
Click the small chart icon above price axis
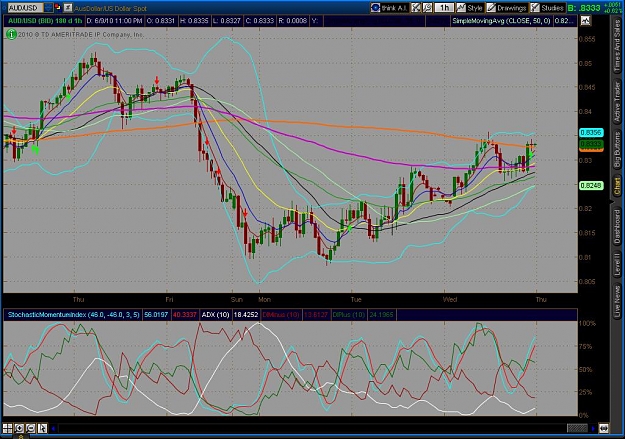click(x=586, y=21)
